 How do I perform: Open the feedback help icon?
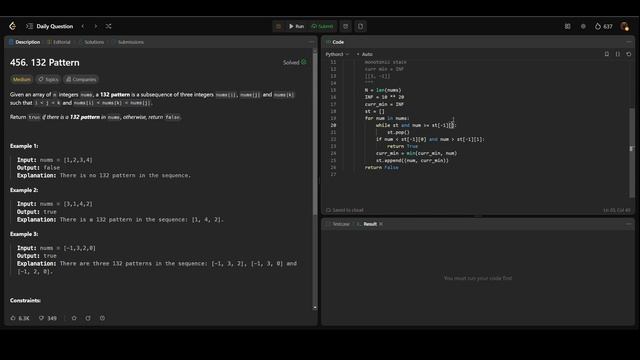[102, 318]
